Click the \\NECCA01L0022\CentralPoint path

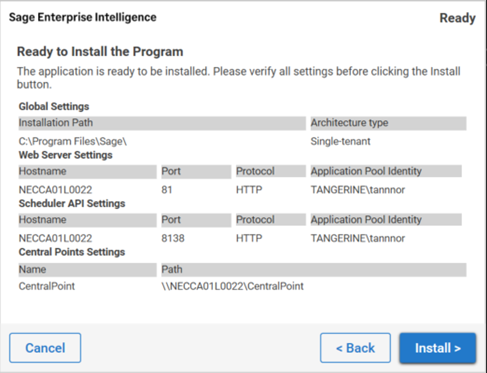(233, 286)
